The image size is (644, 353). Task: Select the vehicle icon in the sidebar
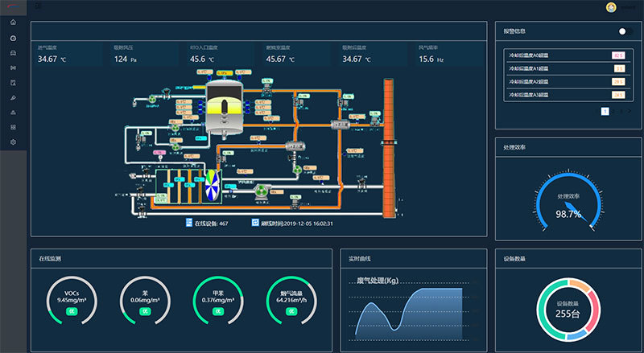(13, 53)
